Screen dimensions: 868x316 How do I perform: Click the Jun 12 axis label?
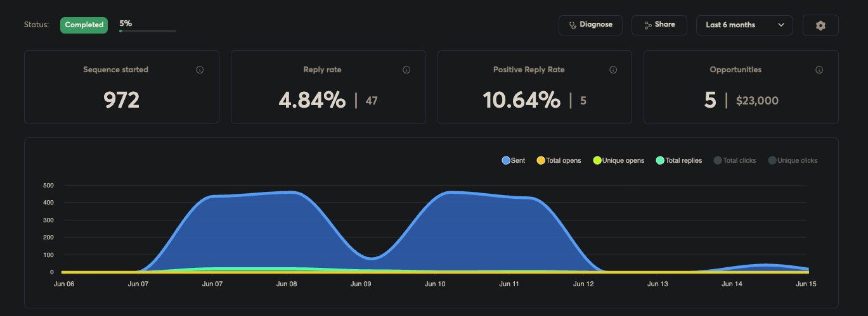tap(583, 284)
